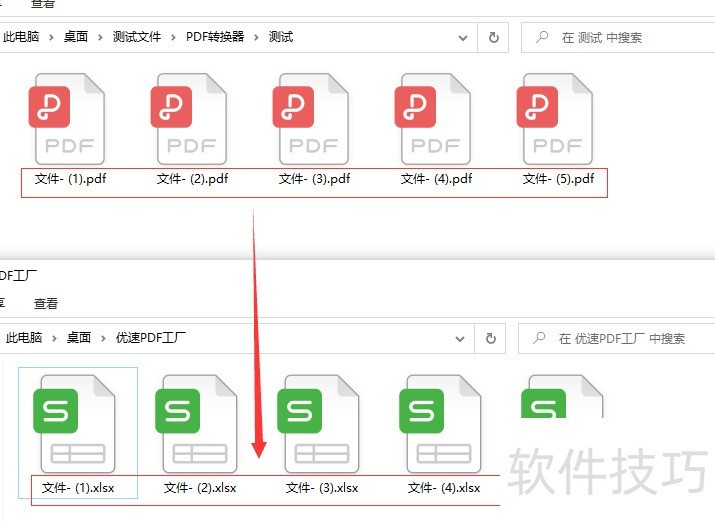Image resolution: width=715 pixels, height=525 pixels.
Task: Go to 此电脑 in the 优速PDF工厂 window breadcrumb
Action: [x=24, y=338]
